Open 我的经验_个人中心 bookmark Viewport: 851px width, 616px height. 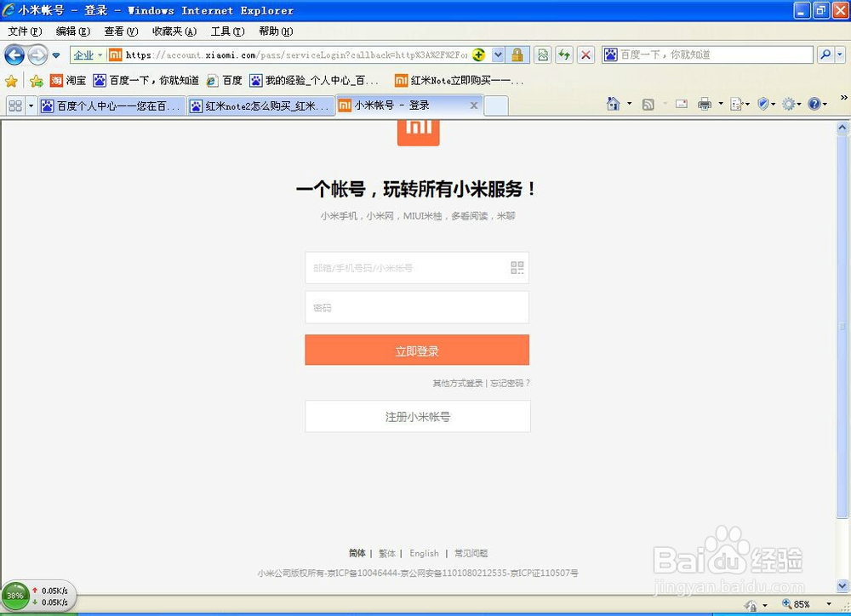314,81
